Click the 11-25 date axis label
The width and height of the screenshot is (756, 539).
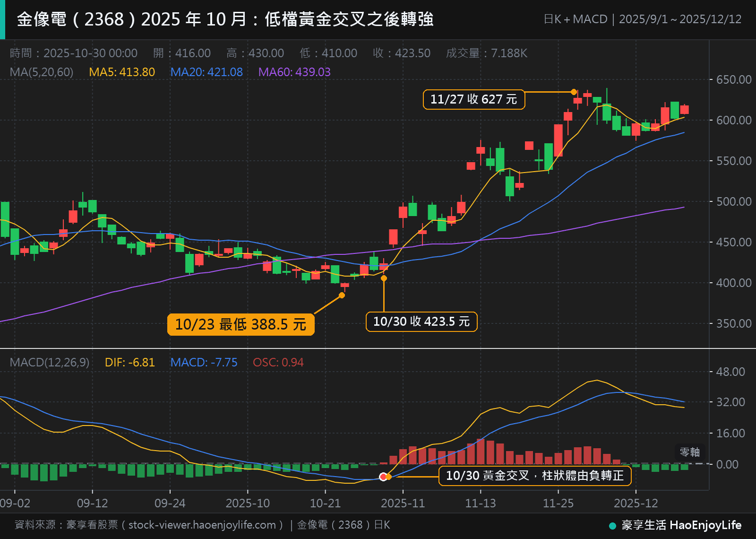(558, 503)
